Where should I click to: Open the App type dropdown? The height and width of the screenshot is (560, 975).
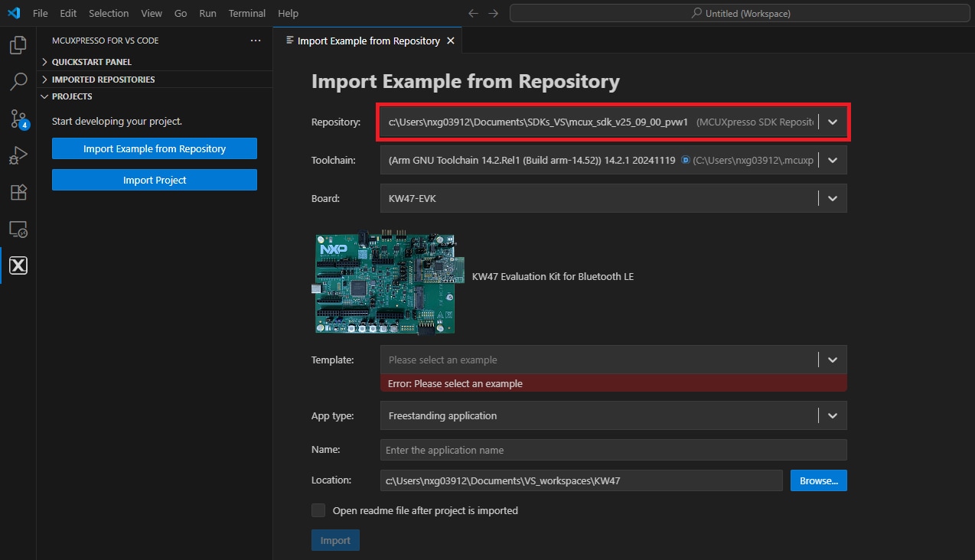pyautogui.click(x=833, y=415)
